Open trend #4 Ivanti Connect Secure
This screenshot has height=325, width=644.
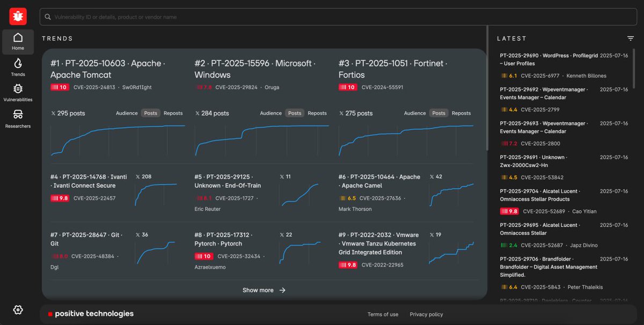pyautogui.click(x=89, y=181)
